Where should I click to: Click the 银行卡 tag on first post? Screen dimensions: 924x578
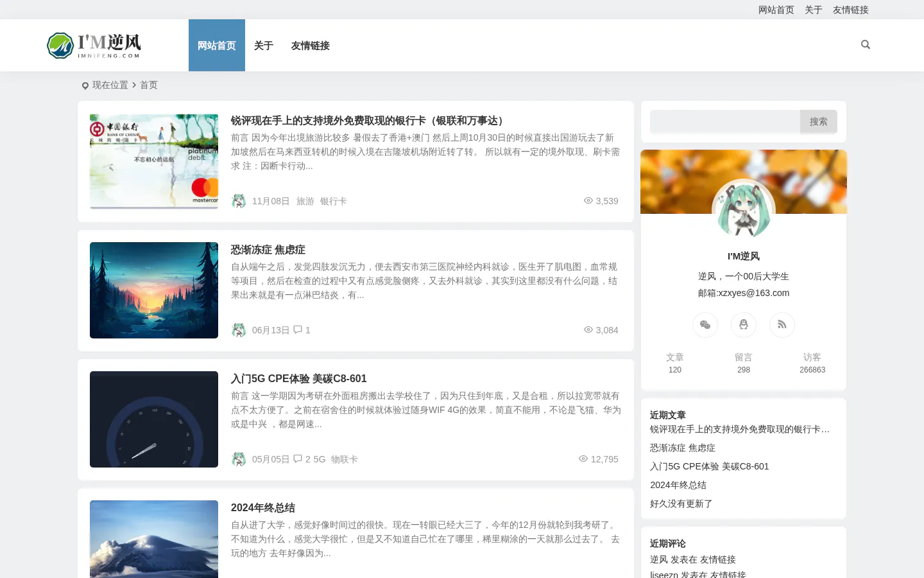coord(334,201)
